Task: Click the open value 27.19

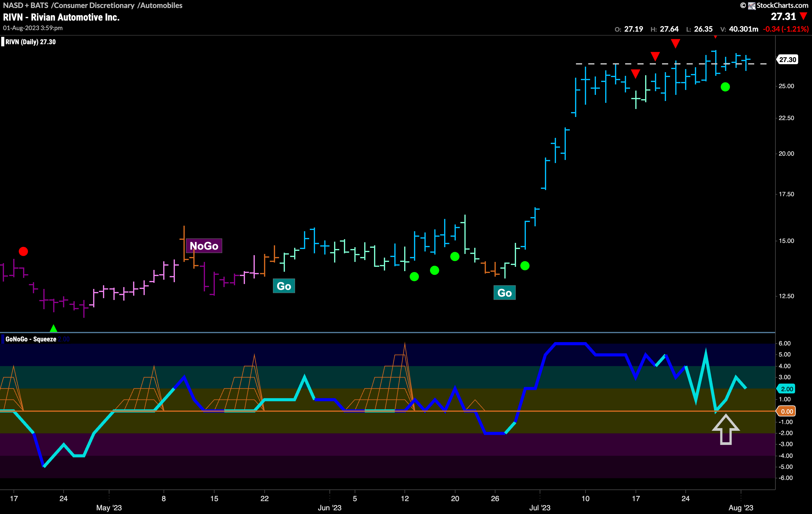Action: click(x=634, y=29)
